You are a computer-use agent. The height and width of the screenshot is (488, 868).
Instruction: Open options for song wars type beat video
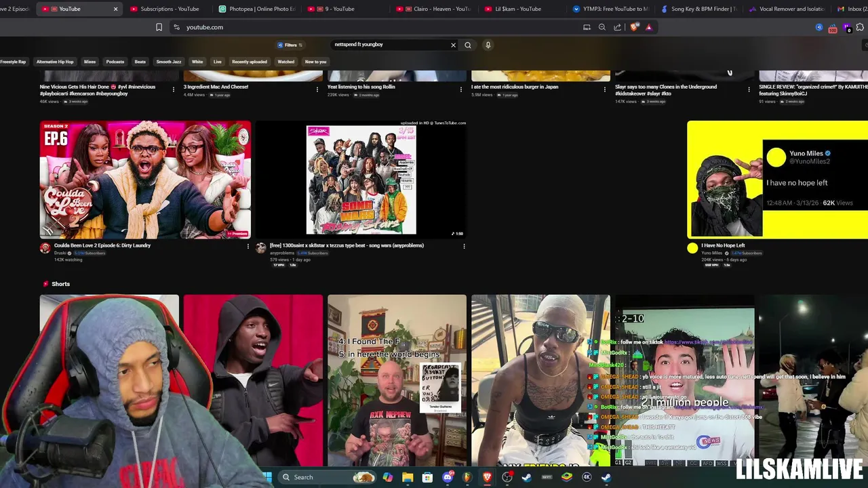[464, 246]
